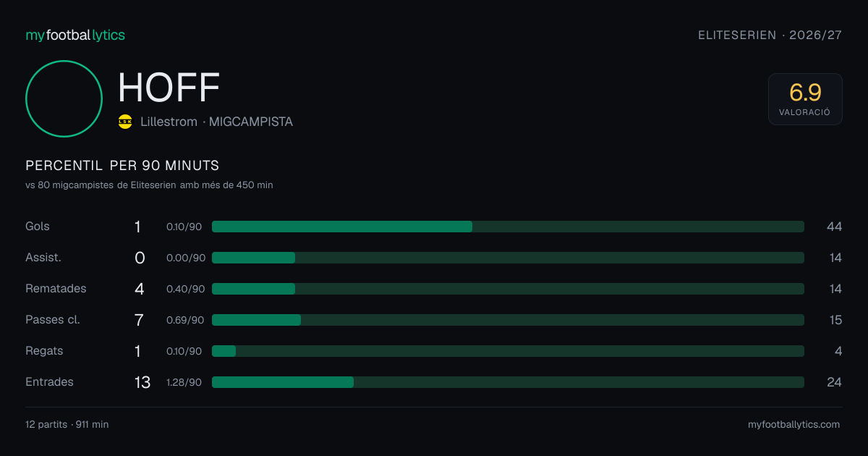Click the Percentil per 90 minuts heading

tap(122, 166)
